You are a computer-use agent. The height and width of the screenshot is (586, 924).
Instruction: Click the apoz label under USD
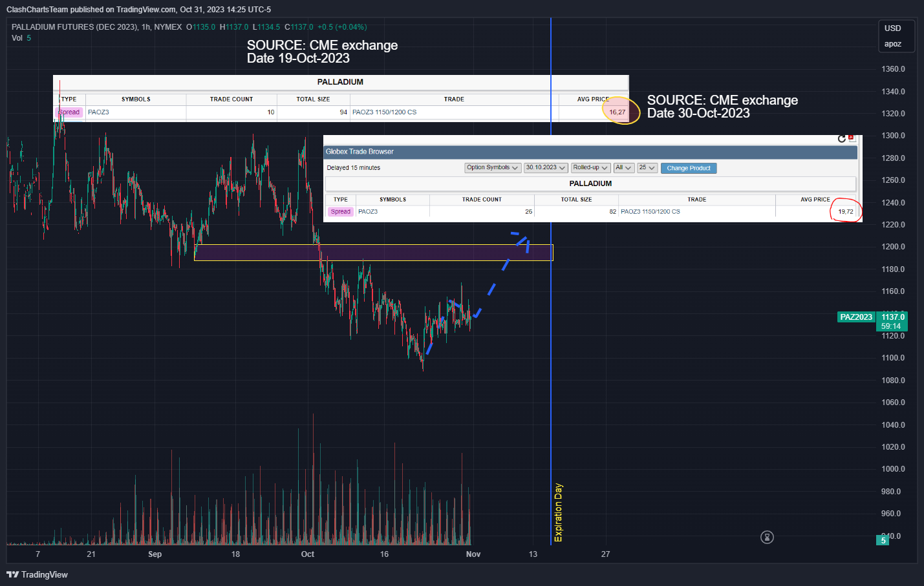click(x=893, y=44)
